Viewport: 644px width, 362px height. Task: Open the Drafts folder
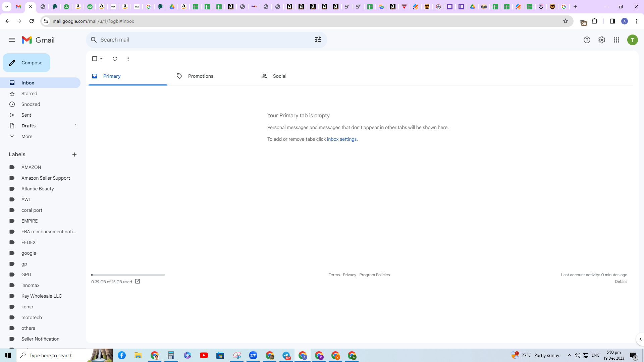(40, 126)
